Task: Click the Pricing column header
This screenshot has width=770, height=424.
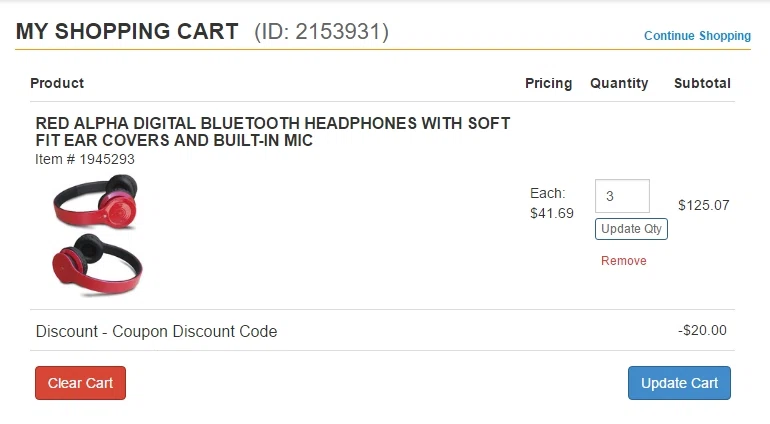Action: (x=549, y=84)
